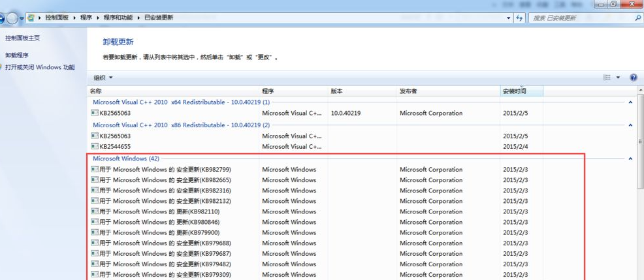This screenshot has width=644, height=280.
Task: Click the 控制面板 breadcrumb item
Action: point(57,18)
